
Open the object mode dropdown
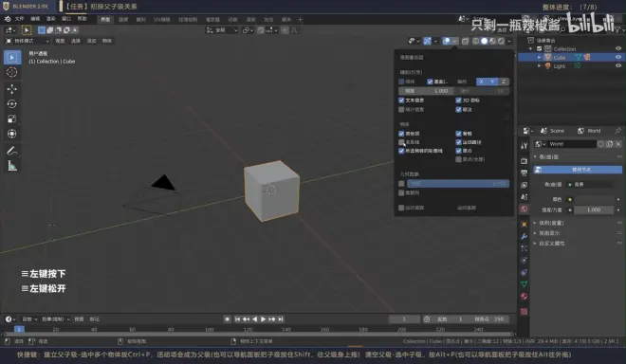click(28, 41)
